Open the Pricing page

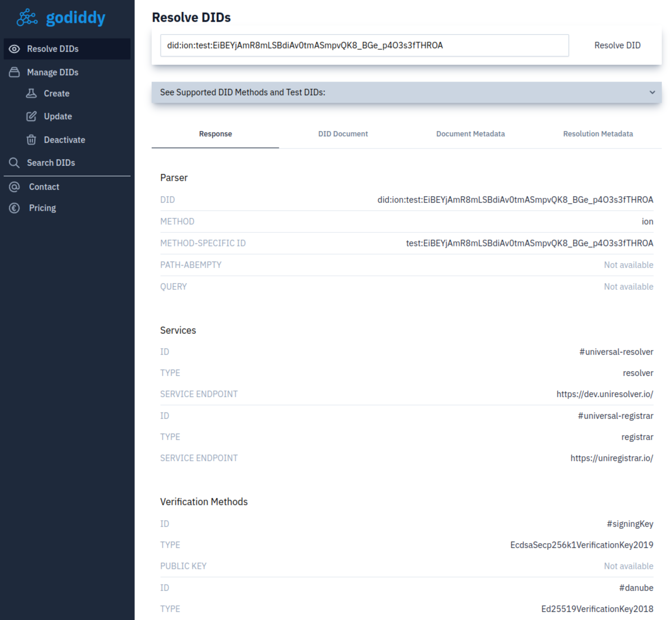pos(42,208)
